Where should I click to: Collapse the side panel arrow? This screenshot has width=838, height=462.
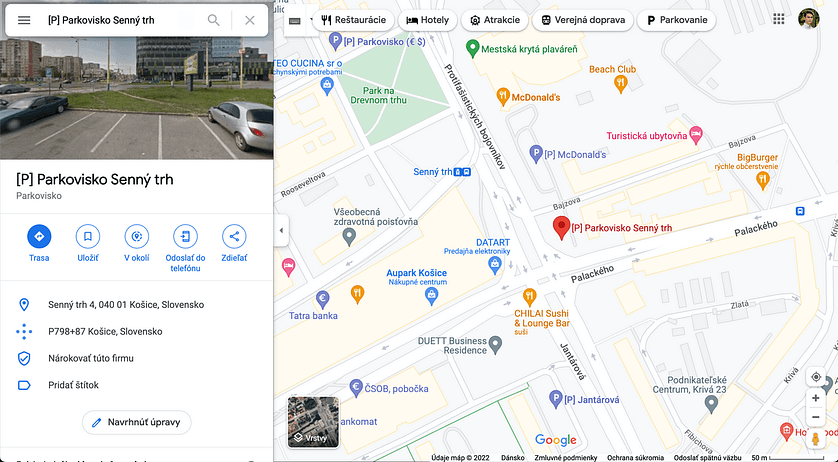tap(281, 230)
